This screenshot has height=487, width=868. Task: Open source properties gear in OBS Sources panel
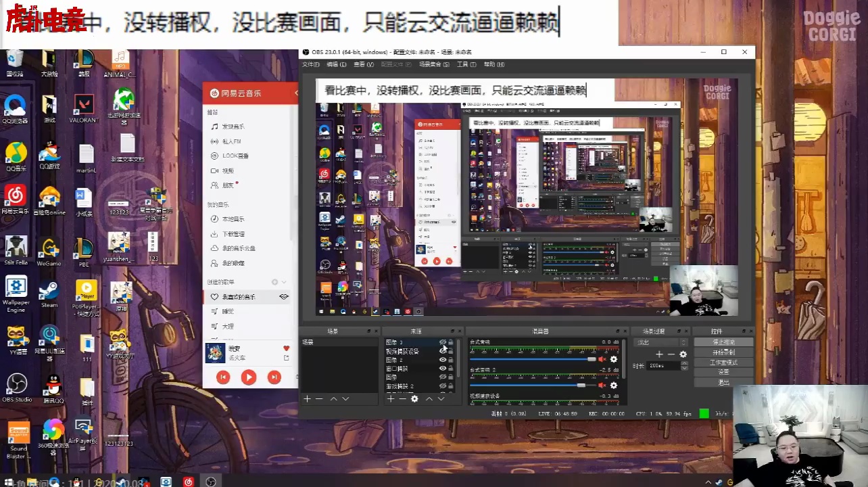(x=414, y=399)
